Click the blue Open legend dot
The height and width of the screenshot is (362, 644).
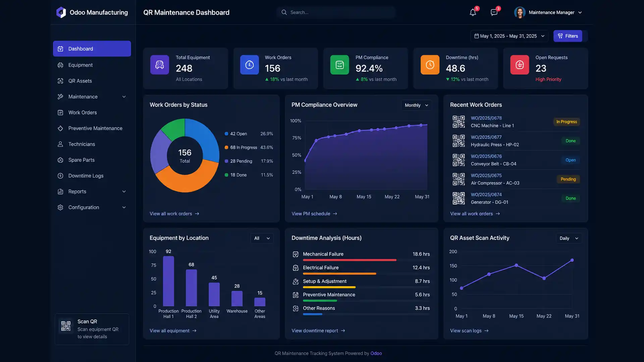pos(226,134)
